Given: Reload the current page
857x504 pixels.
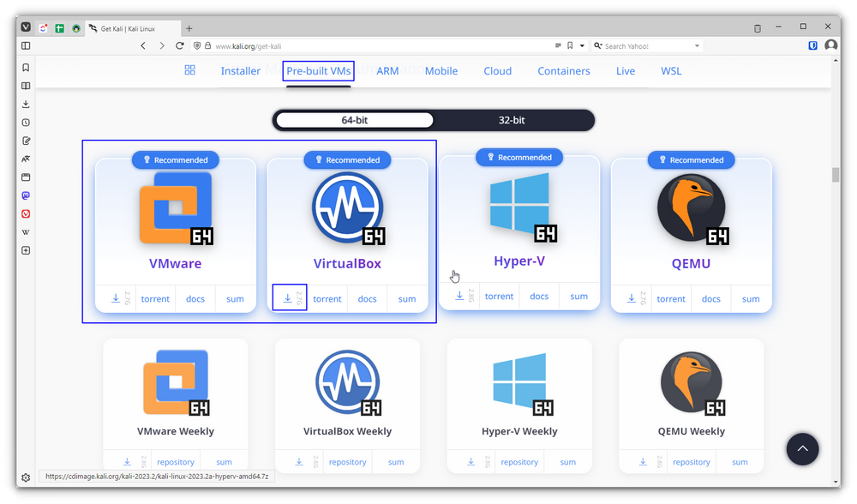Looking at the screenshot, I should [x=180, y=45].
